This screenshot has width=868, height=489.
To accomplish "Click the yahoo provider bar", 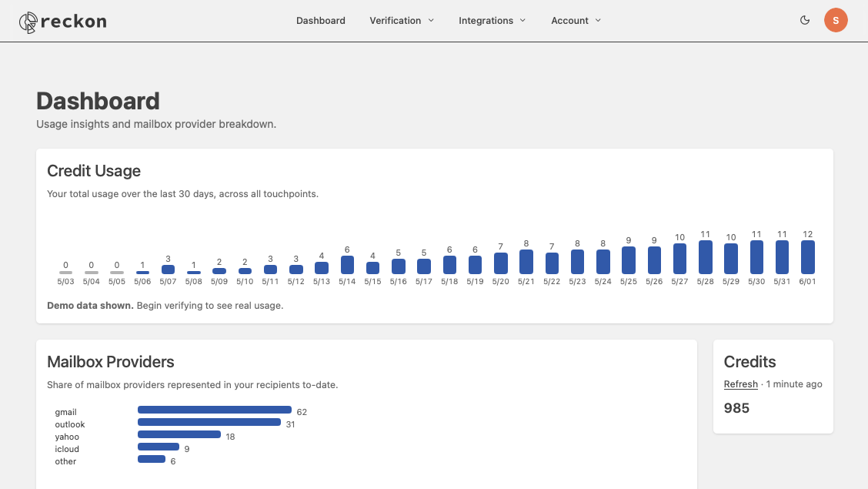I will tap(179, 434).
